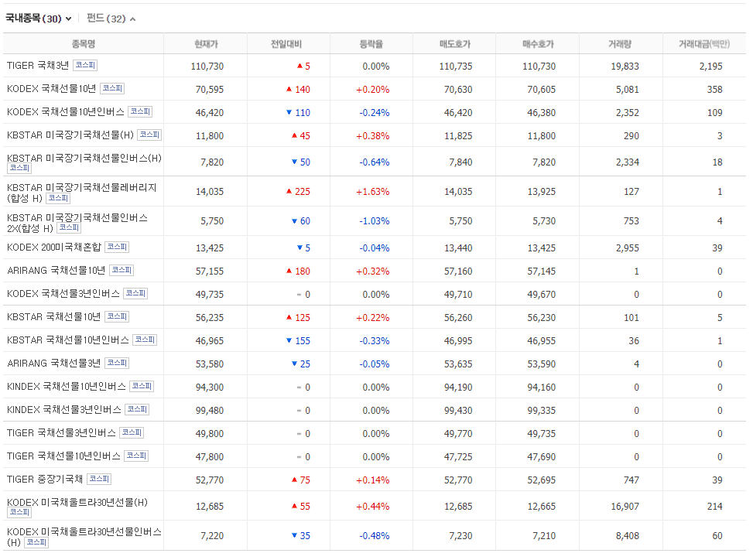Click 코스피 badge beside KODEX 국채선물3년인버스
Image resolution: width=753 pixels, height=560 pixels.
tap(135, 293)
